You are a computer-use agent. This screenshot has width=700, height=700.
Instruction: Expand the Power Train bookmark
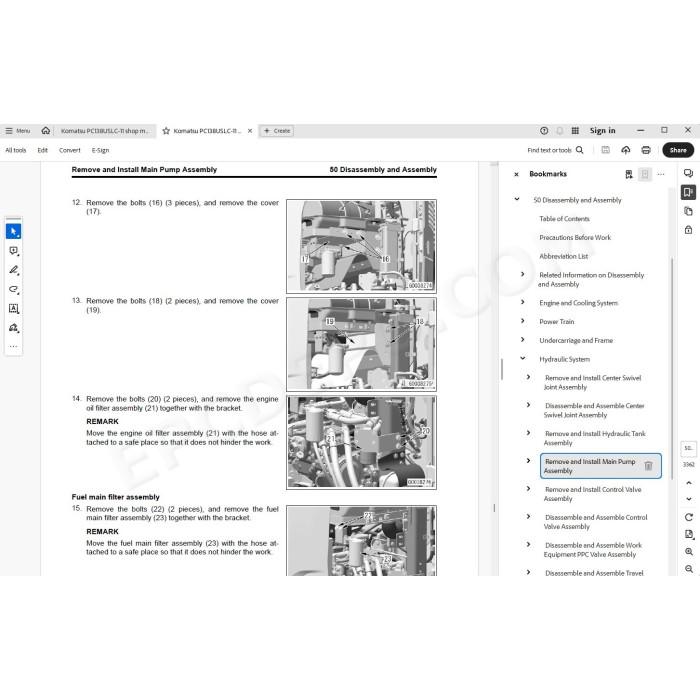(x=522, y=321)
